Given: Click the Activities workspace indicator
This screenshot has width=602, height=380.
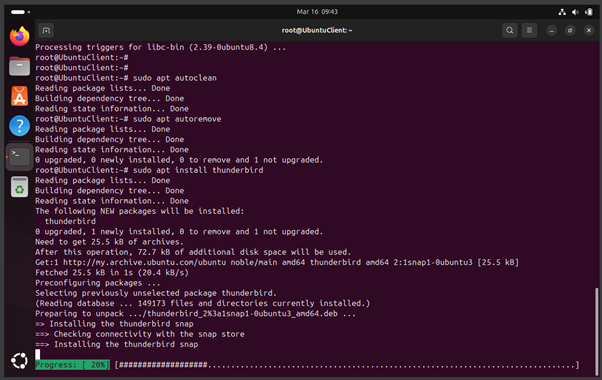Looking at the screenshot, I should click(x=20, y=12).
